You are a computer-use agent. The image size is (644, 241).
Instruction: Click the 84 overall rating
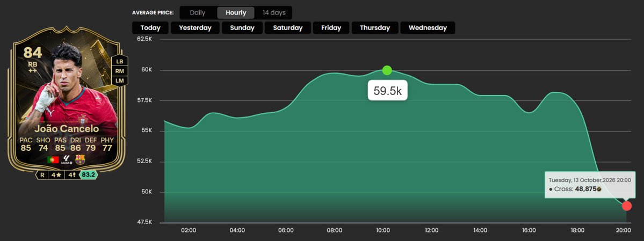[32, 53]
